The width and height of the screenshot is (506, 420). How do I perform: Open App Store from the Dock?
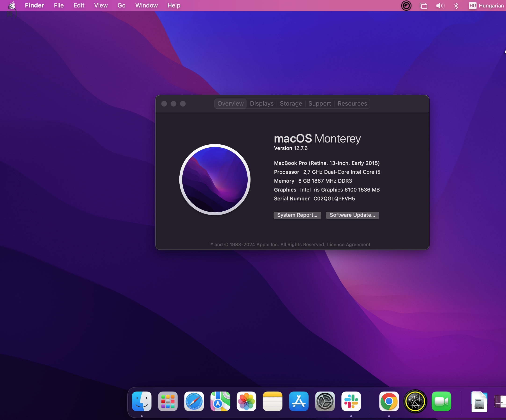pyautogui.click(x=299, y=401)
